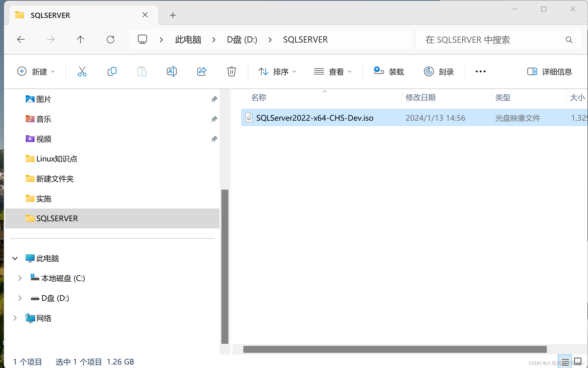This screenshot has height=368, width=588.
Task: Click the navigation pane vertical scrollbar
Action: click(x=225, y=266)
